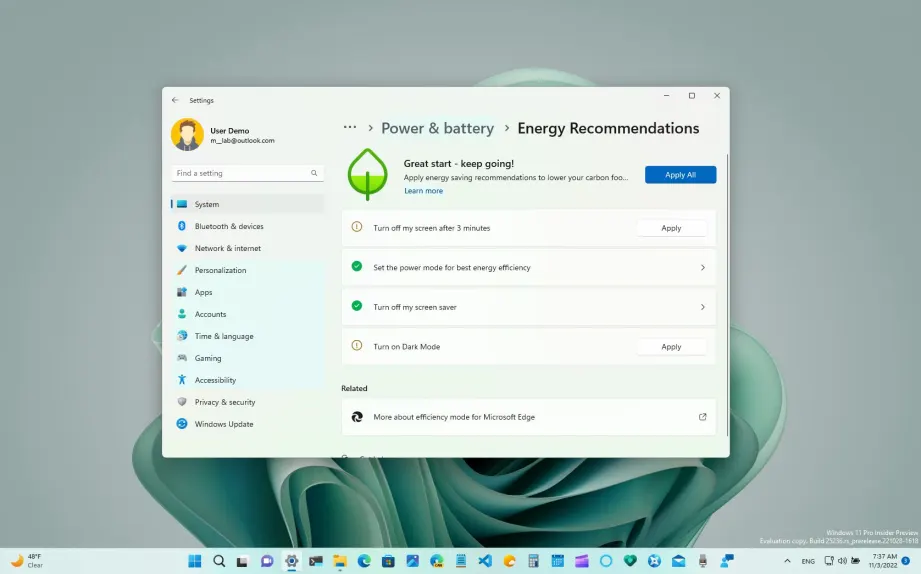Click the Settings window vertical scrollbar
This screenshot has width=921, height=574.
[x=727, y=295]
